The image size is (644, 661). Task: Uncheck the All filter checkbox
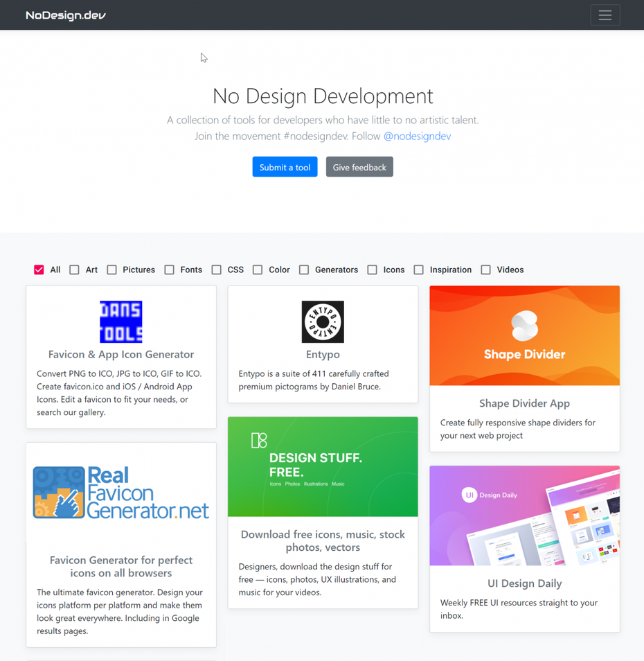[x=39, y=270]
